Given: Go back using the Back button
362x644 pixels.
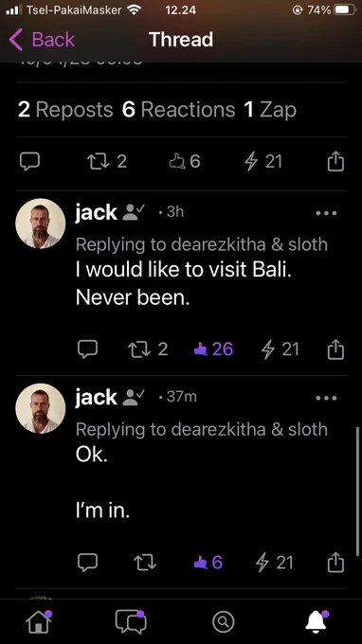Looking at the screenshot, I should (x=41, y=40).
